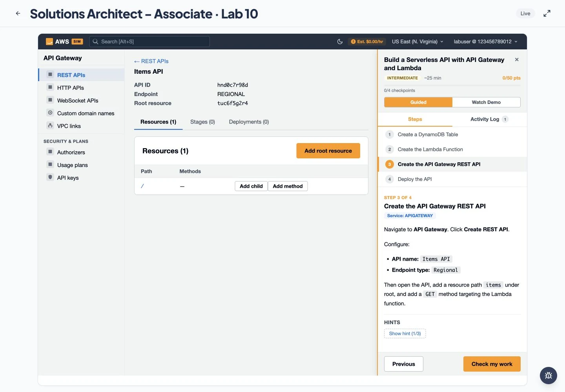Click the back arrow beside lab title

(x=18, y=13)
